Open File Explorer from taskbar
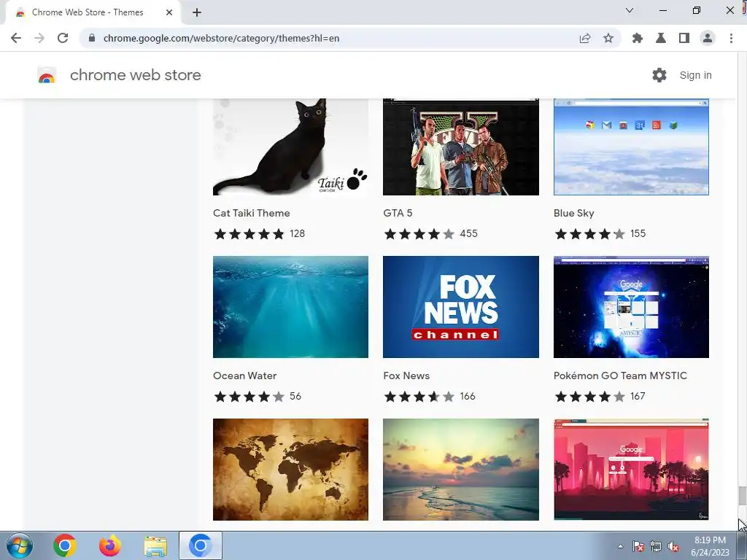 point(155,546)
